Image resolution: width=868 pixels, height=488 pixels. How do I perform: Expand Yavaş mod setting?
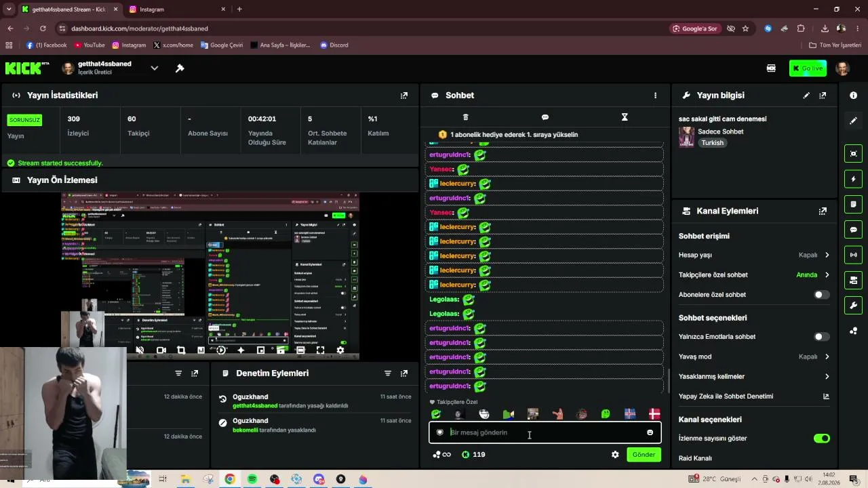click(x=754, y=357)
